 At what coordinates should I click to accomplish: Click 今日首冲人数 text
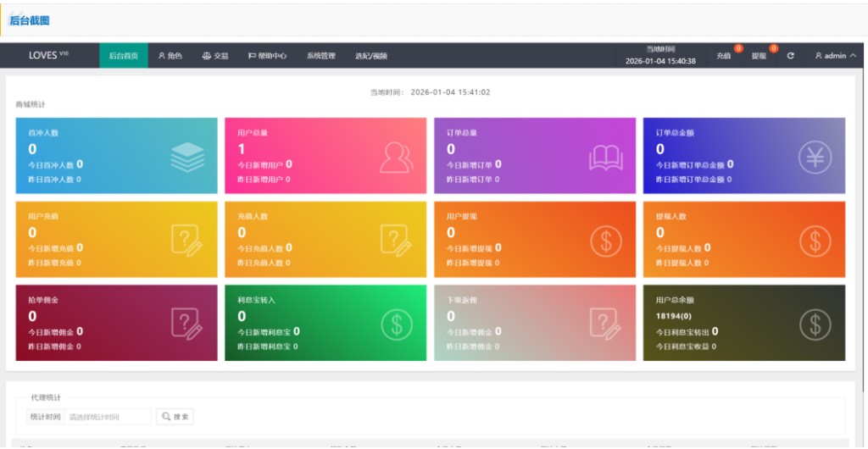[51, 165]
